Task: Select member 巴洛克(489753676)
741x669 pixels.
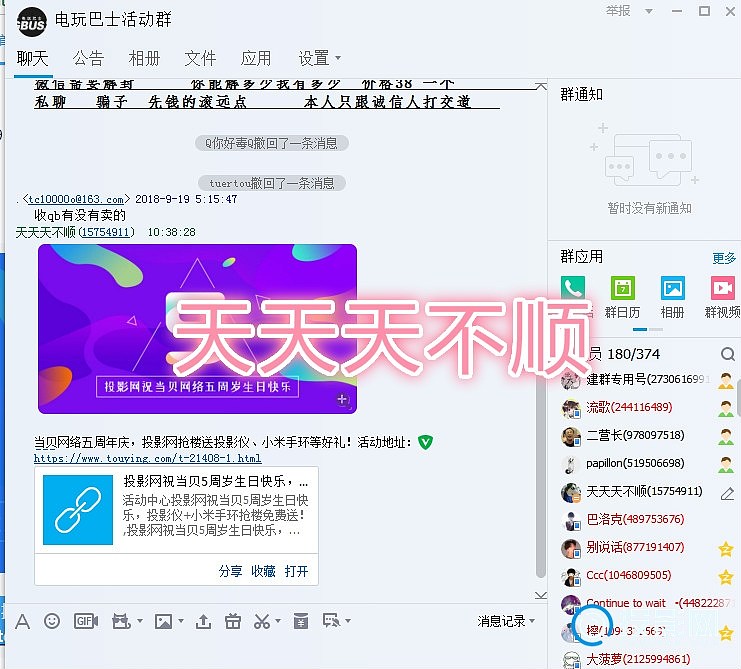Action: pyautogui.click(x=635, y=519)
